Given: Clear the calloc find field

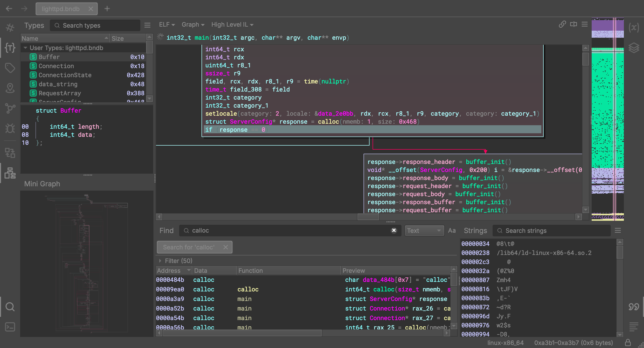Looking at the screenshot, I should (x=394, y=230).
